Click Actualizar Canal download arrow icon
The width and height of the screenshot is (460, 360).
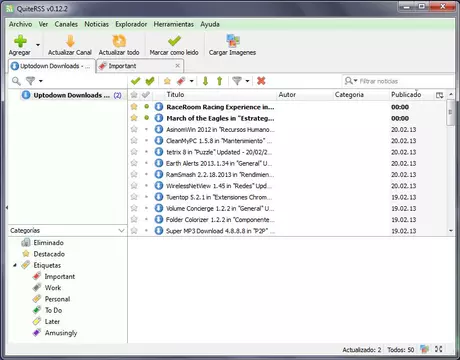[70, 41]
